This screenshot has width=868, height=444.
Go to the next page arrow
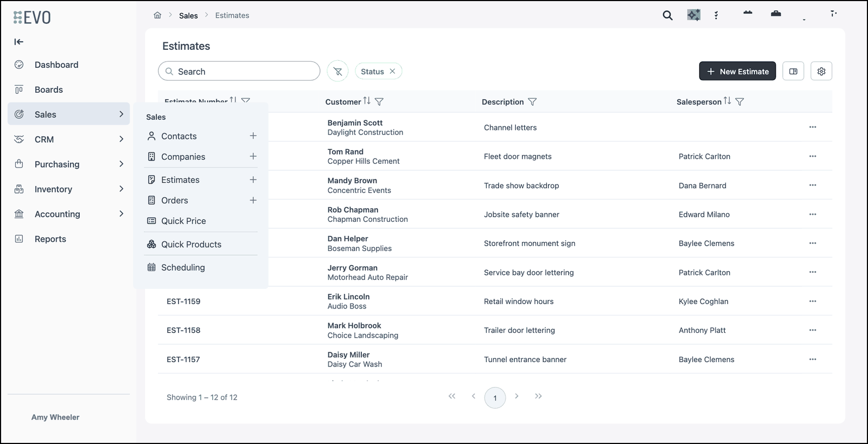pyautogui.click(x=516, y=396)
